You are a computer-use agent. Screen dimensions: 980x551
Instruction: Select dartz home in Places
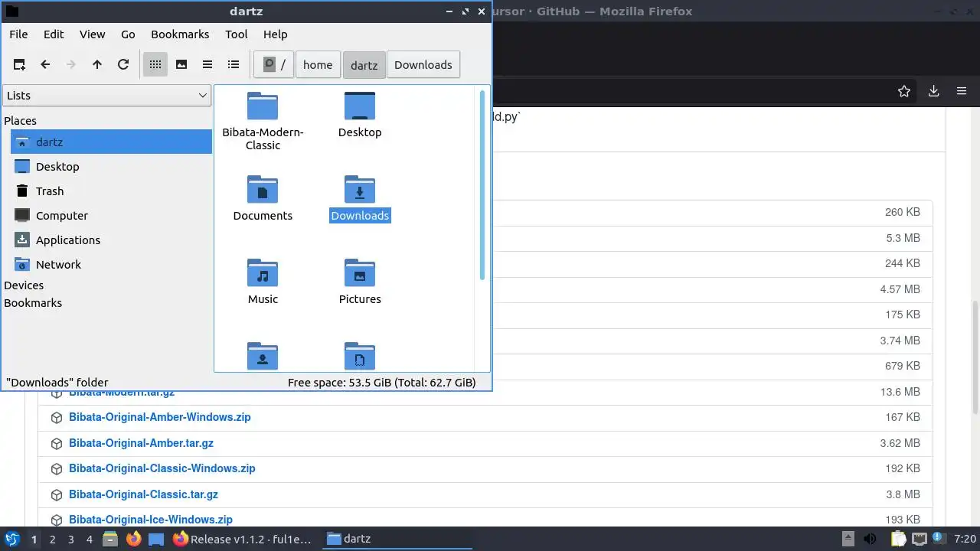[111, 142]
